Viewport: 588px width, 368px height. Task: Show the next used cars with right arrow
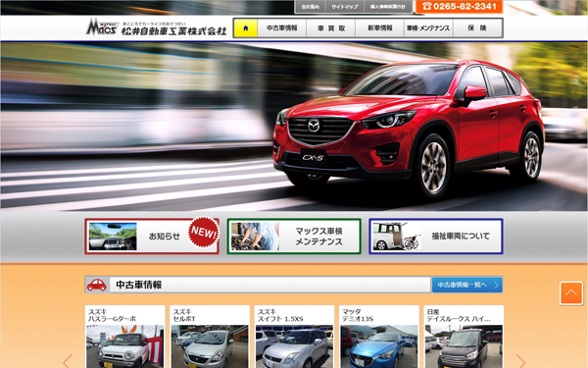[520, 361]
